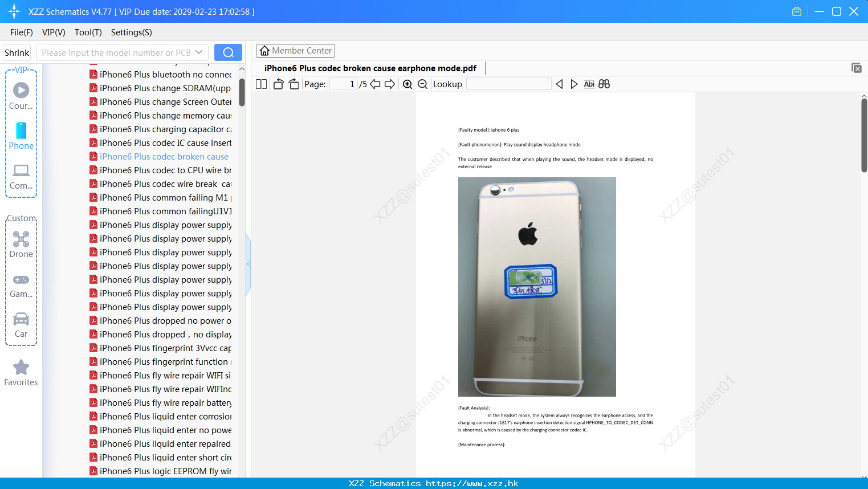Open iPhone6 Plus fingerprint function file
Screen dimensions: 868x489
click(x=161, y=362)
